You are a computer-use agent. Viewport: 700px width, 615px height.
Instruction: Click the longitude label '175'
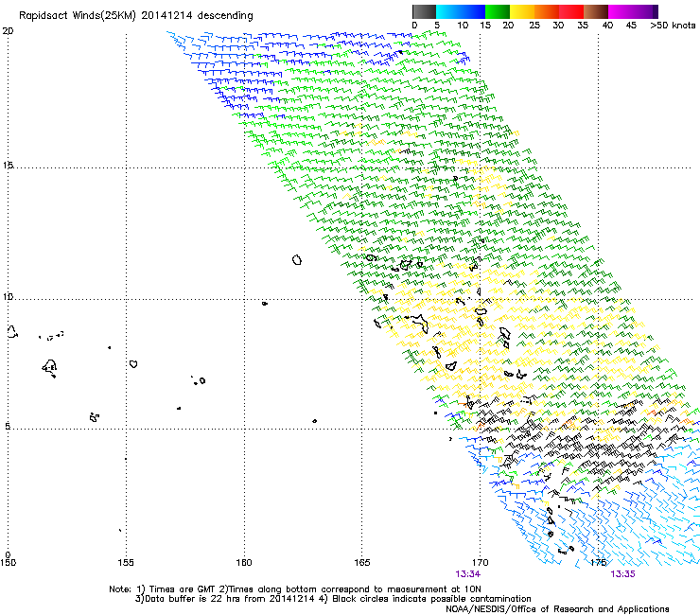[x=598, y=562]
